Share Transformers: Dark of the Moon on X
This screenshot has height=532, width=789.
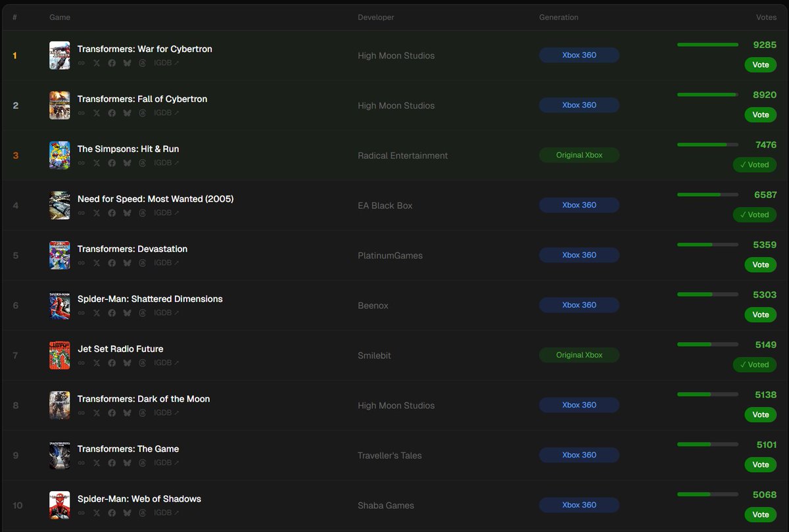97,413
